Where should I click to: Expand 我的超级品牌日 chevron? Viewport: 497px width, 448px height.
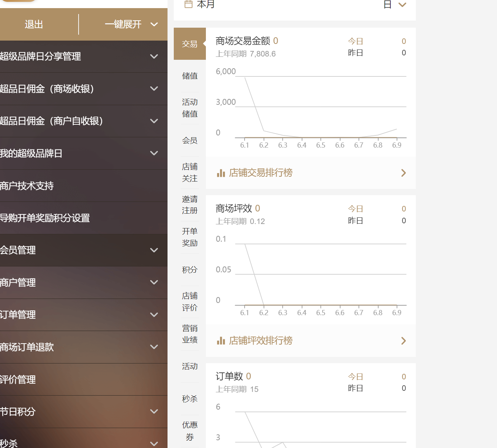tap(154, 153)
